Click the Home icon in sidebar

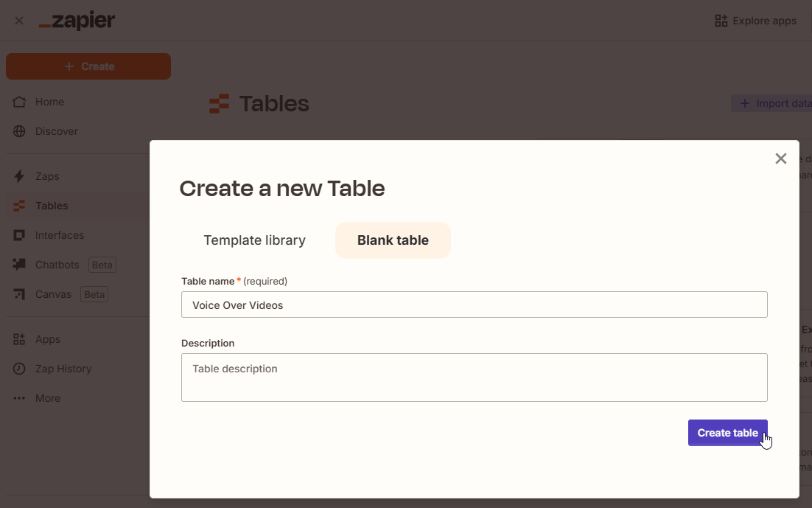(x=20, y=102)
